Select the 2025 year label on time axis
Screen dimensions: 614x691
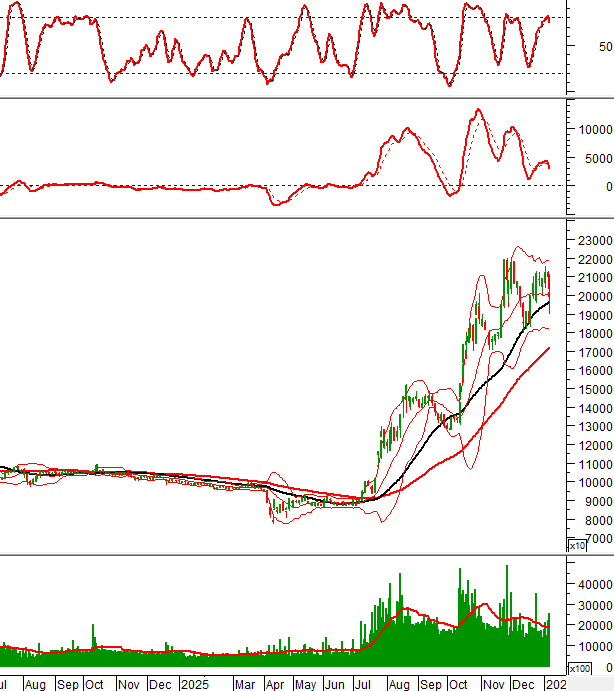point(193,684)
